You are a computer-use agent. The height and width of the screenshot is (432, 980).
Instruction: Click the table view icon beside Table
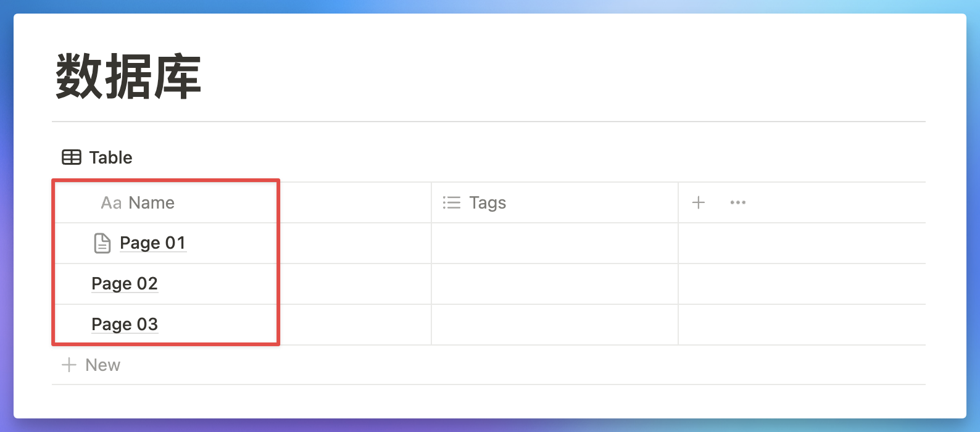(x=71, y=157)
